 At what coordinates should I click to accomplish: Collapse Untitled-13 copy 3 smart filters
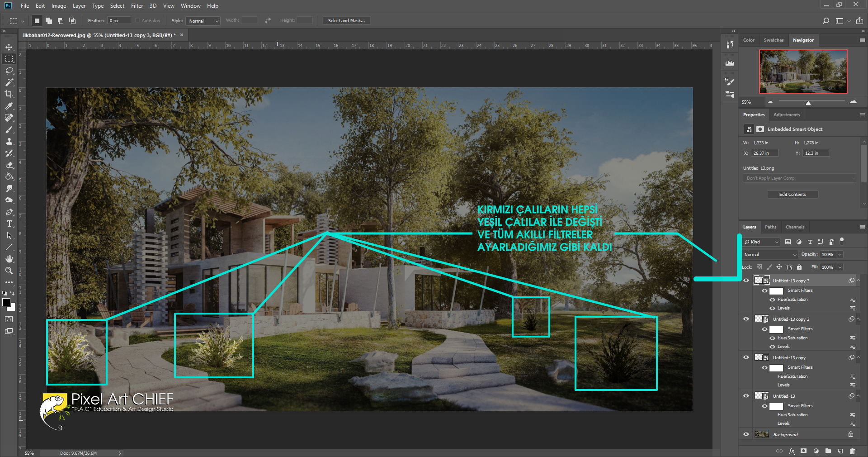858,281
